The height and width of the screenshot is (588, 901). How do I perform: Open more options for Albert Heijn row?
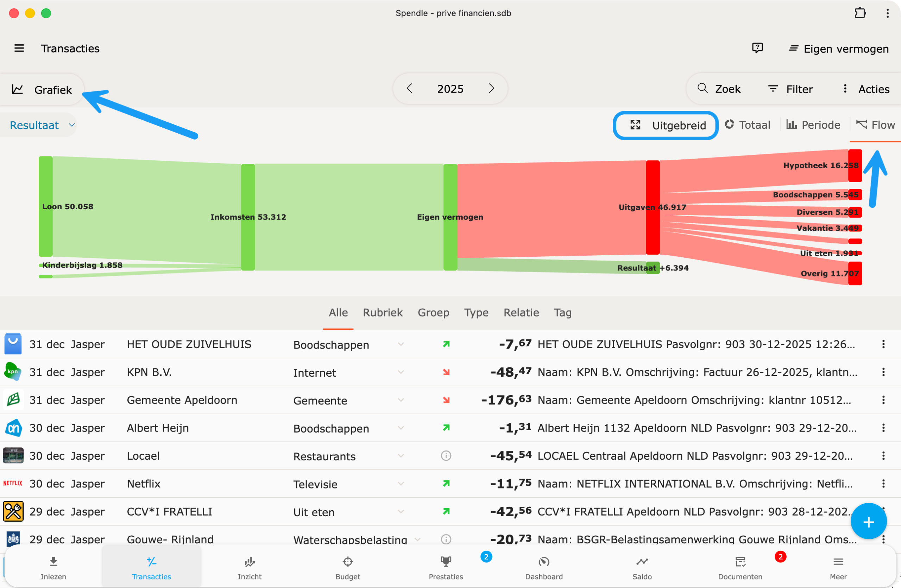(883, 428)
